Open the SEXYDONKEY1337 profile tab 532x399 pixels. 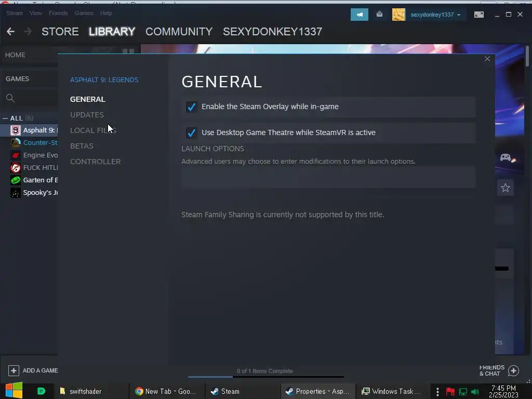pyautogui.click(x=272, y=32)
